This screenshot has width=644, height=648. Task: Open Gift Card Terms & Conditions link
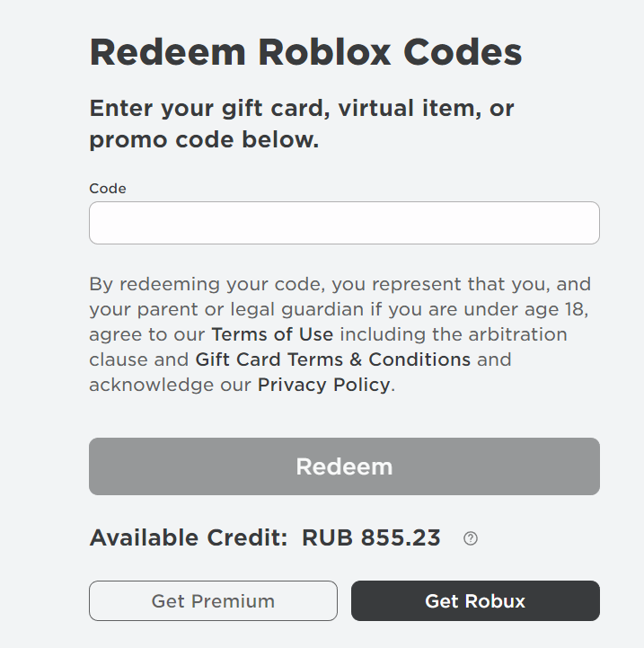pos(333,360)
